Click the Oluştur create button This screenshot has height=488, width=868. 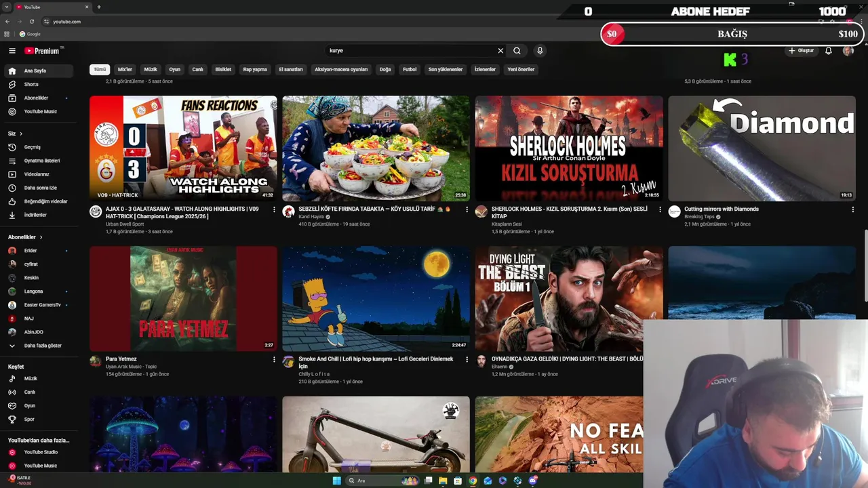pos(801,51)
